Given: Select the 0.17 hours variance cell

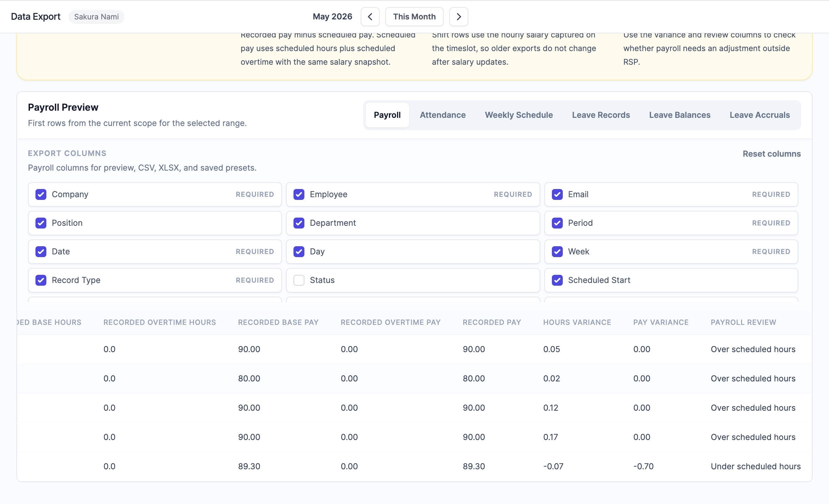Looking at the screenshot, I should click(551, 437).
